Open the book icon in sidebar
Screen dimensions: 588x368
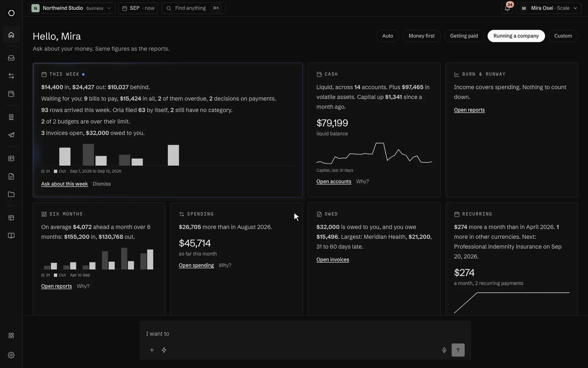point(11,236)
